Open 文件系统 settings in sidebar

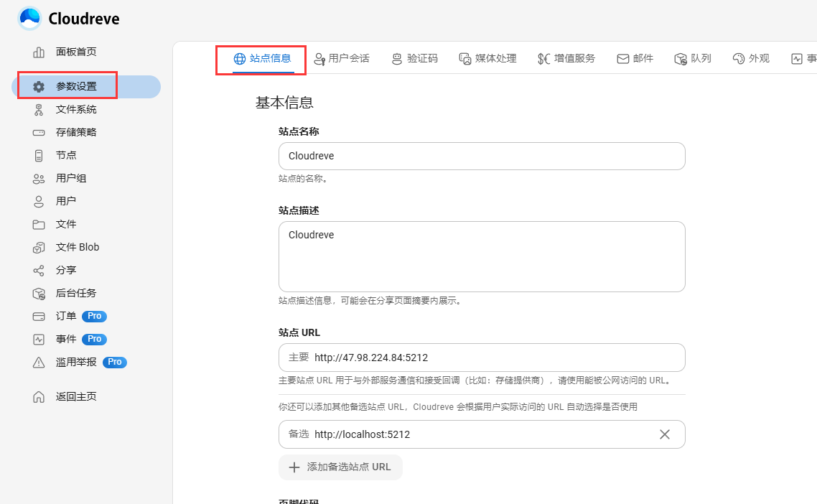click(x=86, y=109)
